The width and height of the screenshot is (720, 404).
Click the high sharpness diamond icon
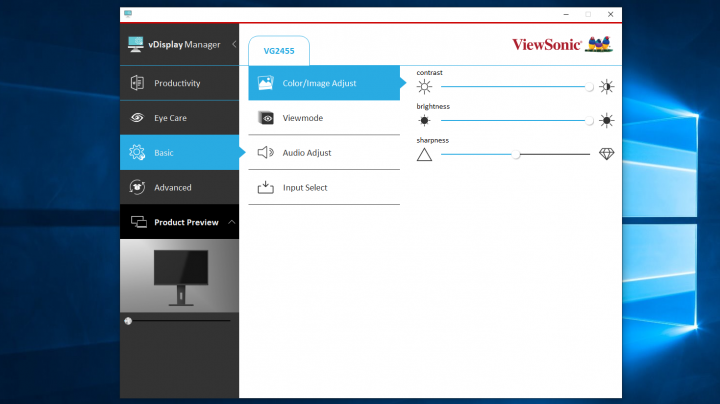607,154
